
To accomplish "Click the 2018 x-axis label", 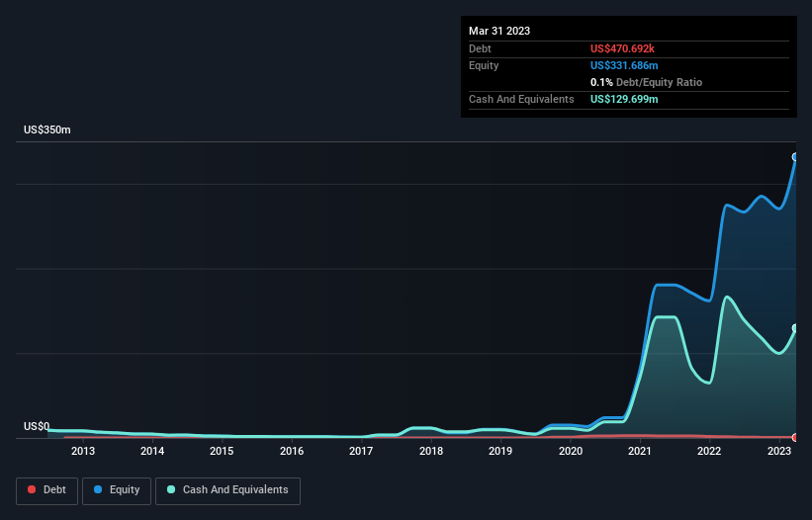I will [431, 451].
